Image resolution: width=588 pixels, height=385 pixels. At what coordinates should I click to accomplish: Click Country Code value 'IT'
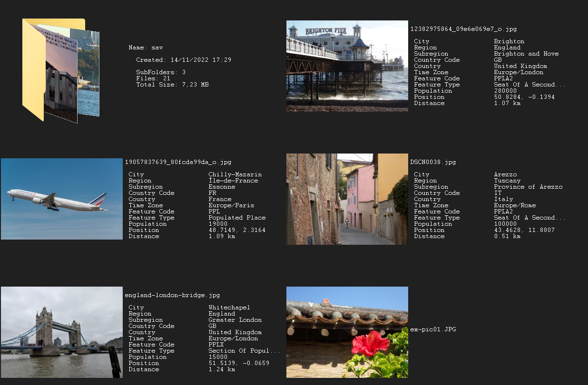pos(498,193)
